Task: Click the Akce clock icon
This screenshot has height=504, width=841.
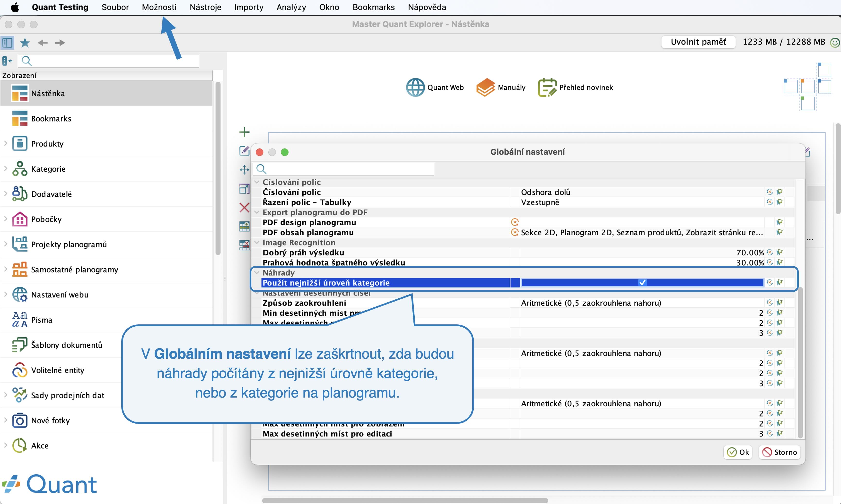Action: coord(20,446)
